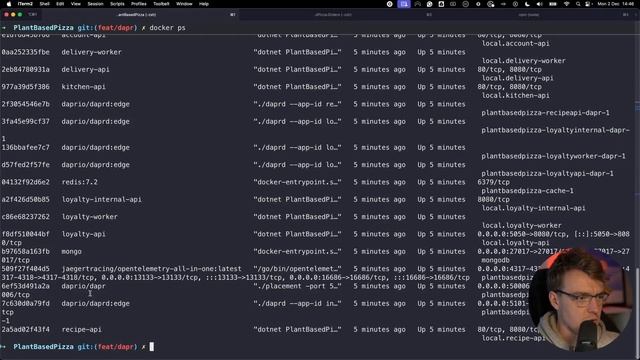Click container ID 2eb84780931a
640x360 pixels.
point(25,69)
